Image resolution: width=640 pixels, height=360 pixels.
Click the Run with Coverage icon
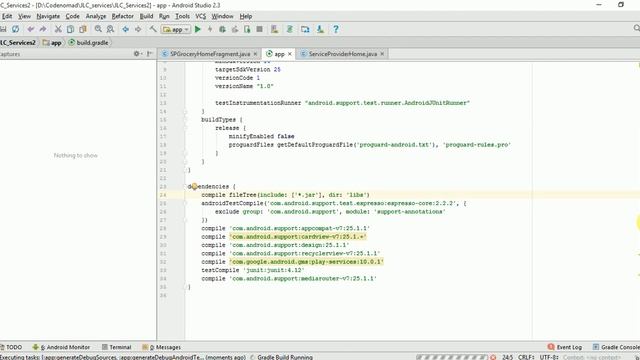tap(235, 29)
